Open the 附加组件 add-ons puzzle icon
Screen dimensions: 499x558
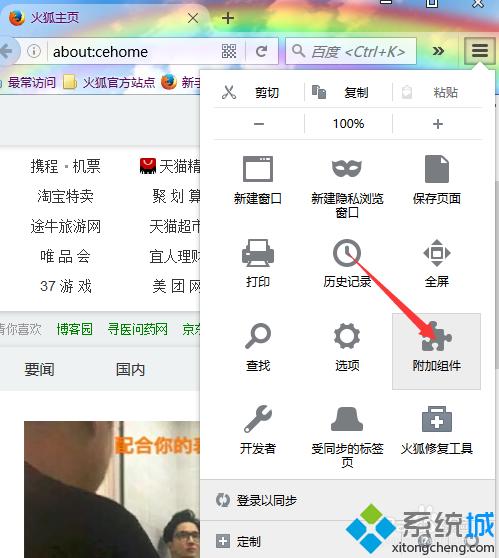(x=436, y=337)
